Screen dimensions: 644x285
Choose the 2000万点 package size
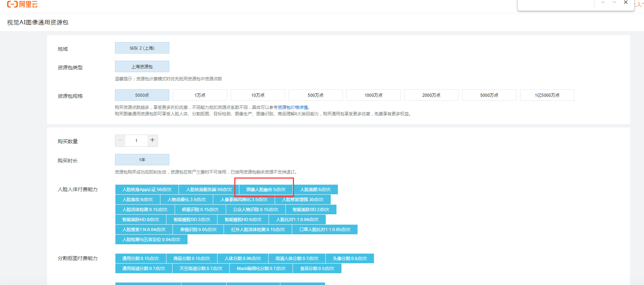click(431, 95)
